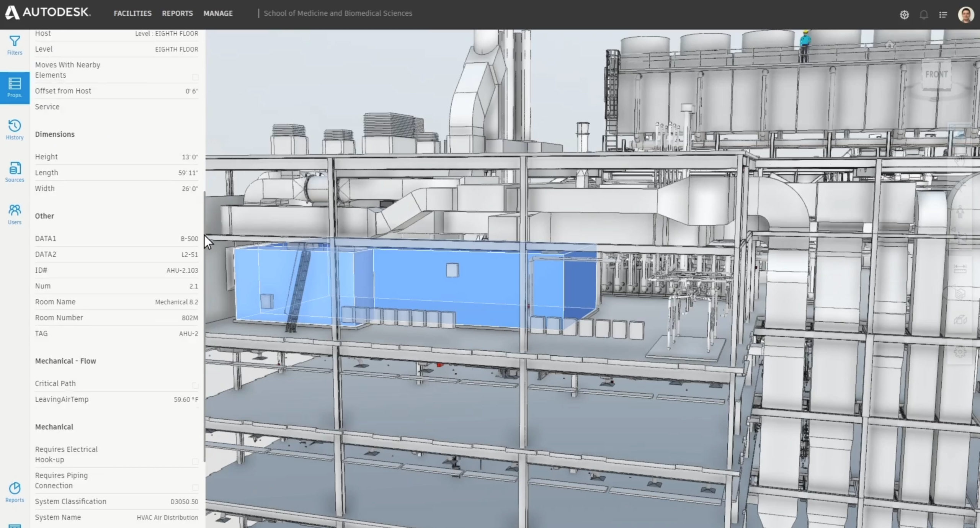
Task: Toggle the Critical Path checkbox
Action: pyautogui.click(x=196, y=385)
